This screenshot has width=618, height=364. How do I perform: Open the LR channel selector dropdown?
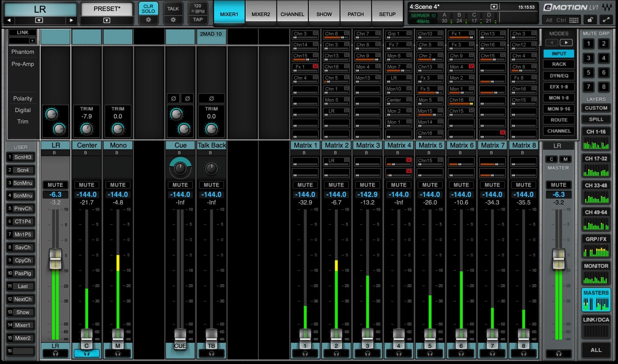tap(39, 20)
